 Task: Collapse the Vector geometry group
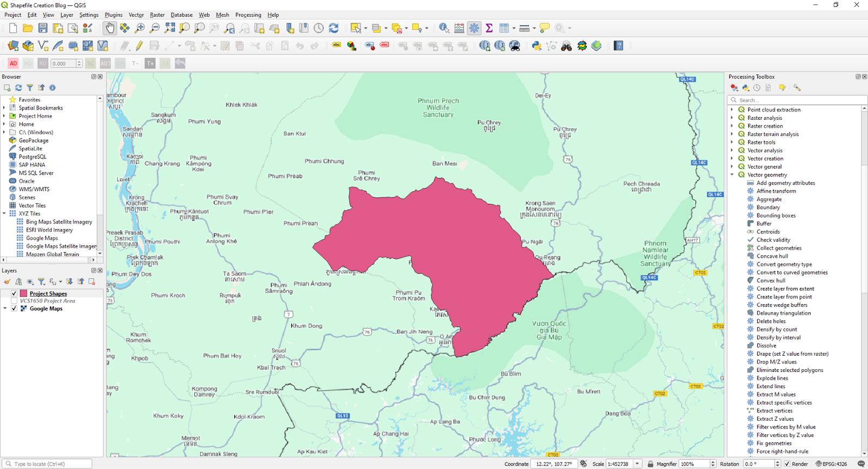click(x=732, y=175)
